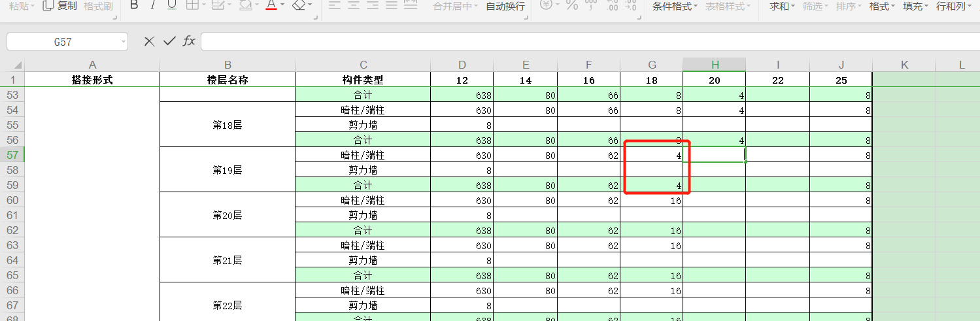Click the cell style pattern icon

tap(219, 6)
